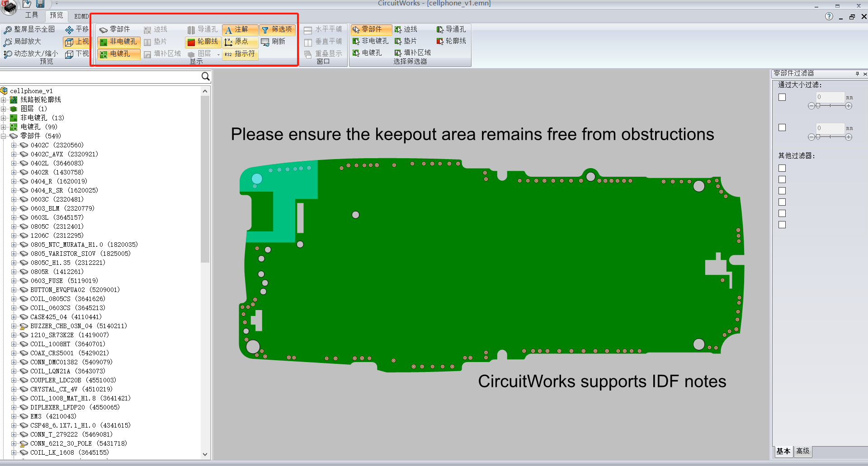The width and height of the screenshot is (868, 466).
Task: Expand the 线路板轮廓线 tree node
Action: 4,100
